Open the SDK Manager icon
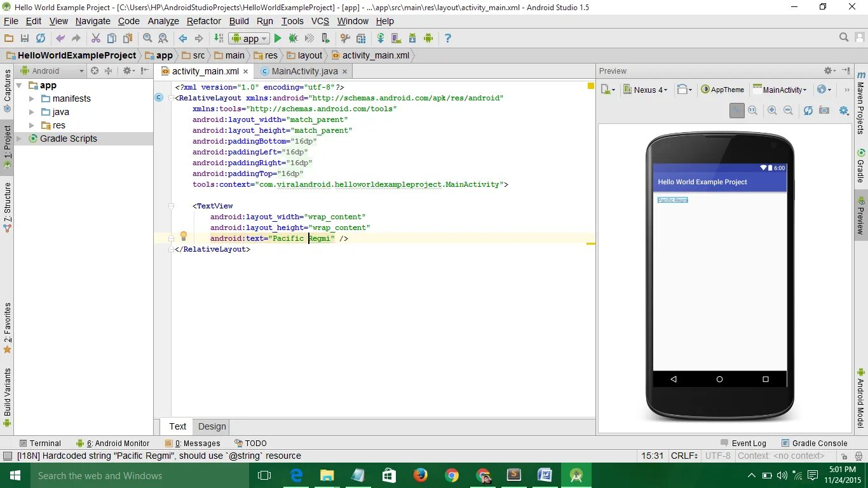The width and height of the screenshot is (868, 488). (412, 38)
